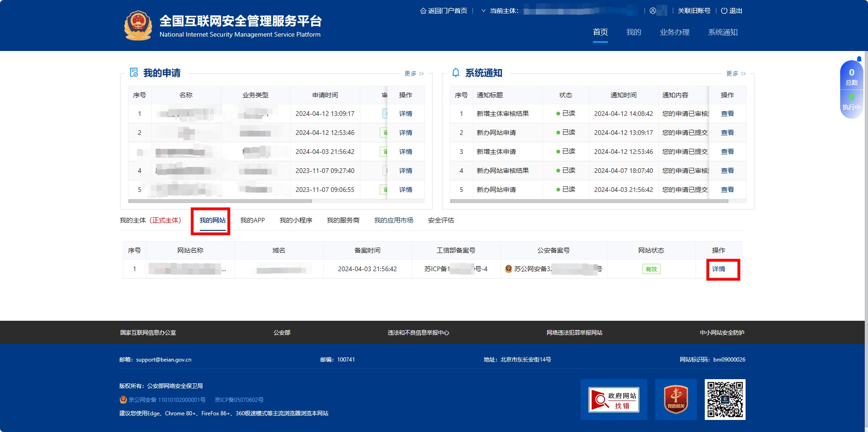Click the 新办网站审核结果 notification title
Viewport: 868px width, 432px height.
(503, 171)
